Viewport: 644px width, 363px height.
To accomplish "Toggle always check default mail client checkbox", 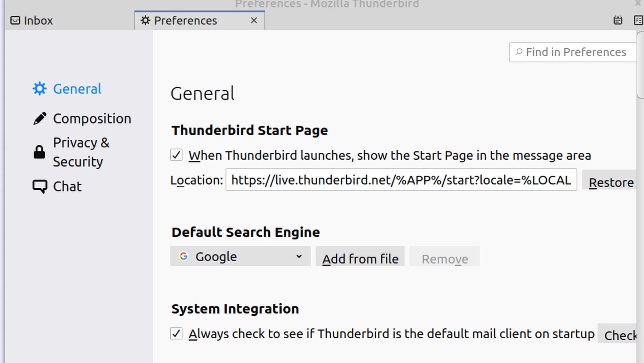I will tap(176, 333).
